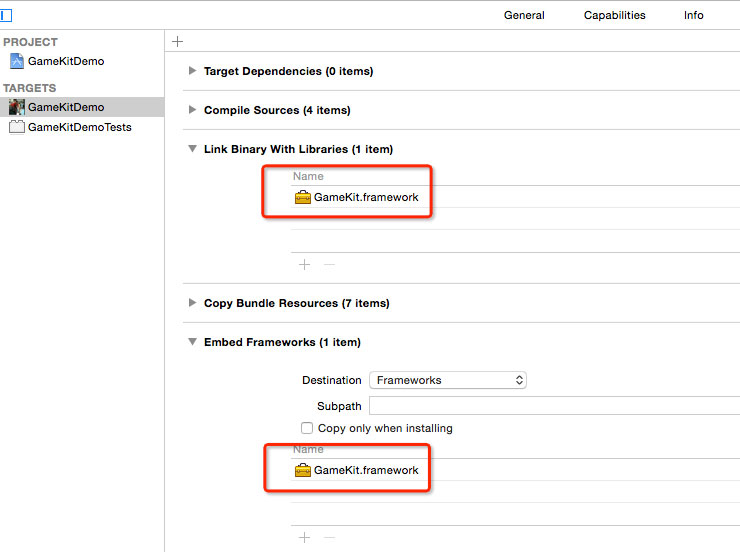Switch to the General tab

pos(524,15)
